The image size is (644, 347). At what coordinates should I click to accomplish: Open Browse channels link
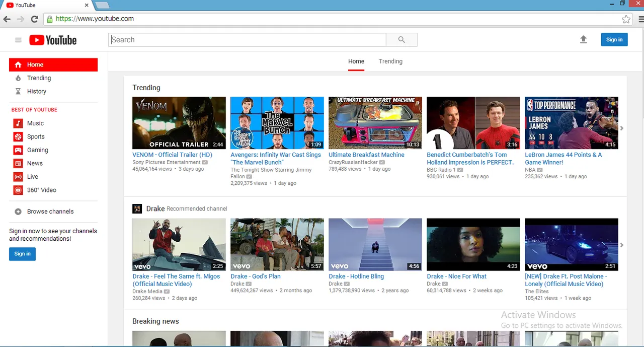pyautogui.click(x=50, y=212)
